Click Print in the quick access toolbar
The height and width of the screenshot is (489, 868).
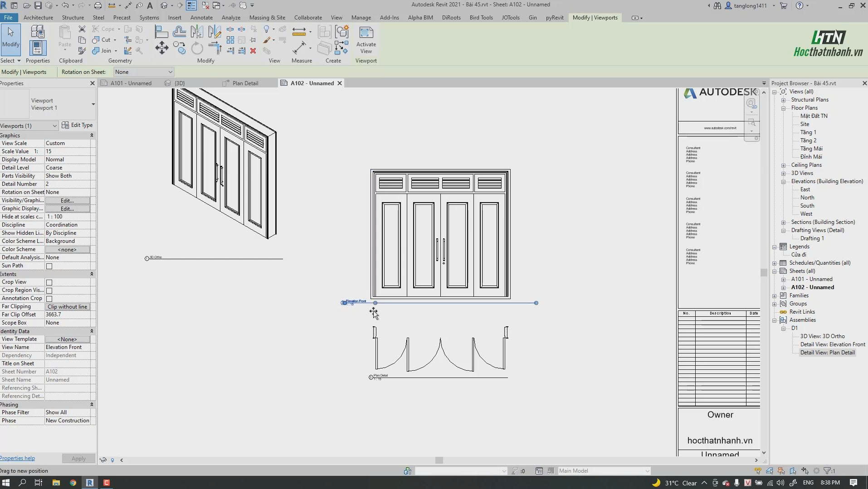click(98, 5)
